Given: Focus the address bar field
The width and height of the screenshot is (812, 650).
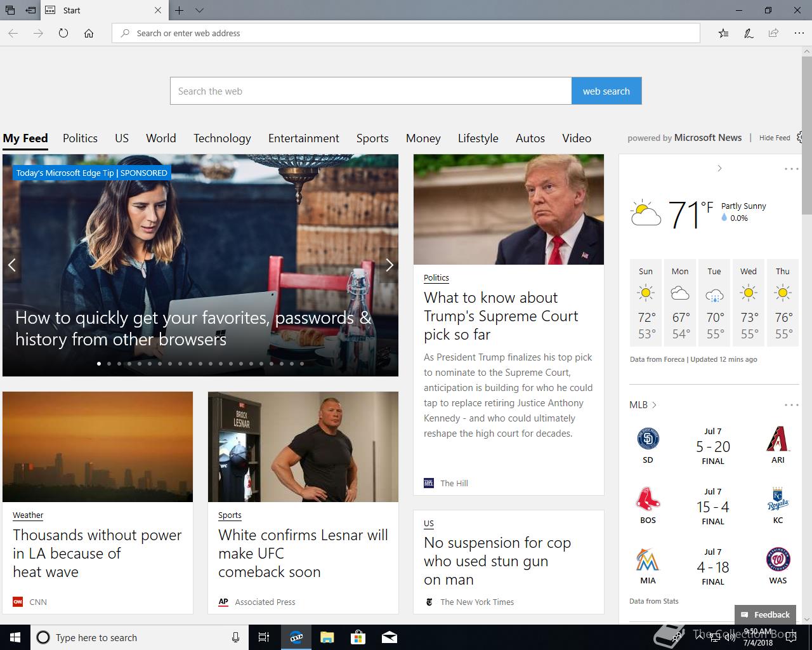Looking at the screenshot, I should [x=406, y=33].
